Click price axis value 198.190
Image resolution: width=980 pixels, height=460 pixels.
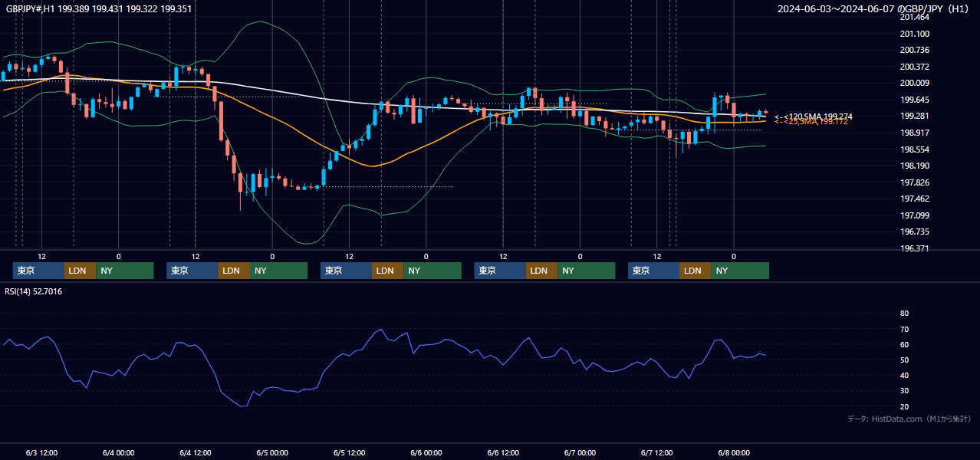click(914, 166)
